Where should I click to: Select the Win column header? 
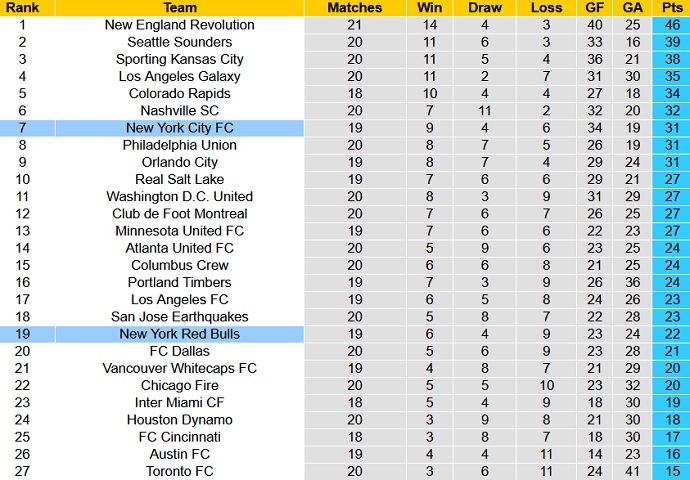point(430,7)
